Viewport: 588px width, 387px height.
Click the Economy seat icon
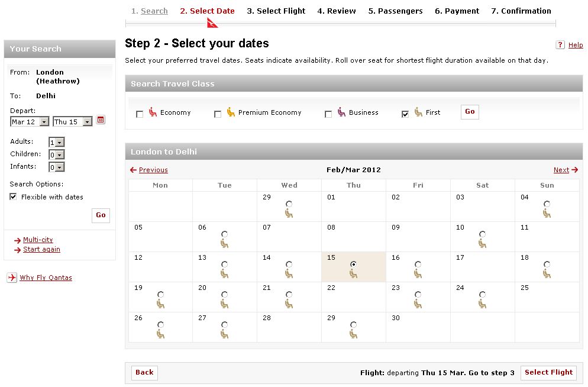153,112
